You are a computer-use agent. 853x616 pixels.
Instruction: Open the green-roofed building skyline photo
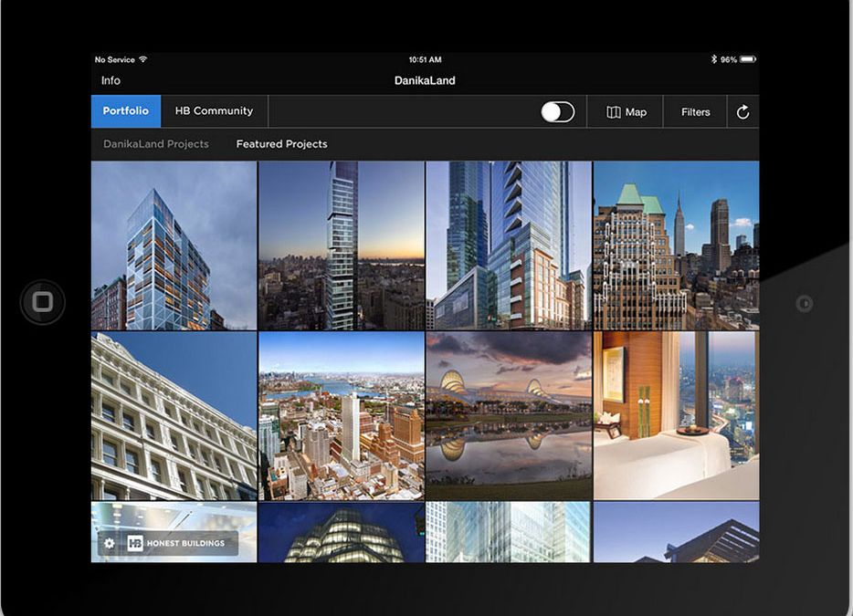(676, 245)
